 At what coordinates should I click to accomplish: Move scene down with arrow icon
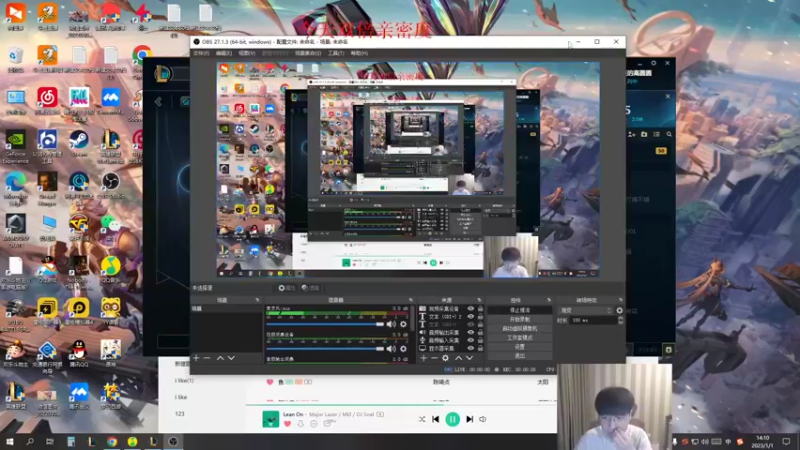[x=231, y=358]
